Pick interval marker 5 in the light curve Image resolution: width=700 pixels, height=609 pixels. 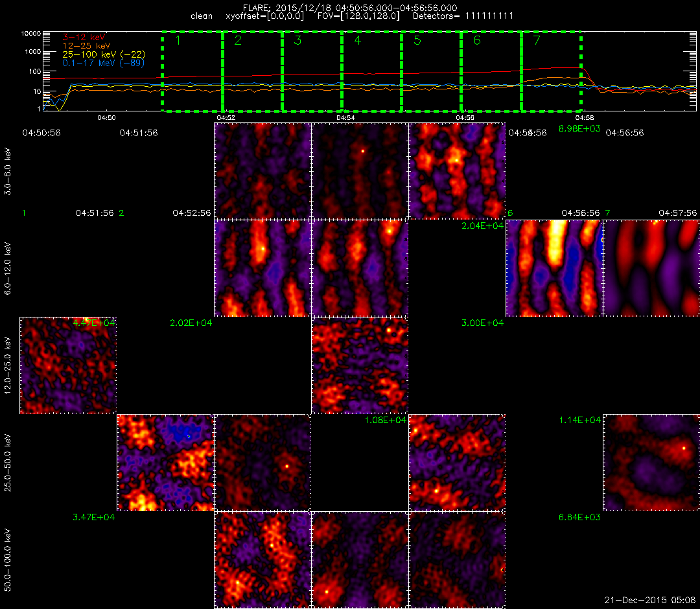point(417,41)
